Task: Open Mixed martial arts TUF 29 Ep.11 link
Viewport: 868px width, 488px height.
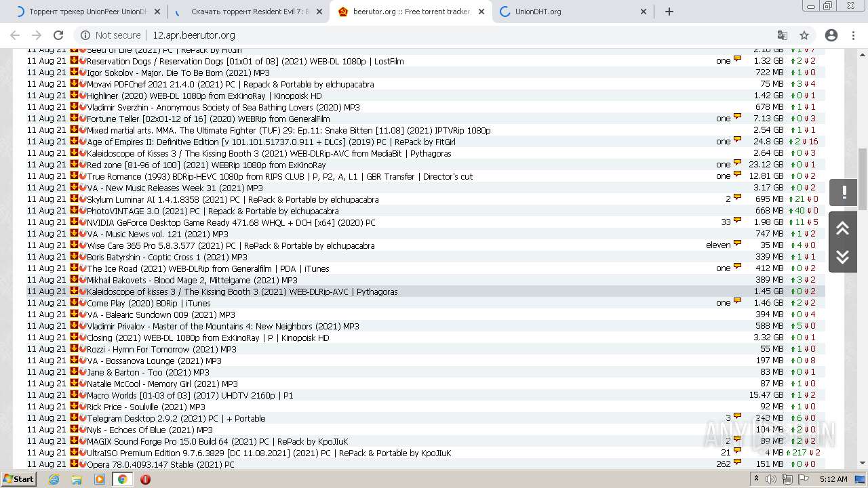Action: point(288,130)
